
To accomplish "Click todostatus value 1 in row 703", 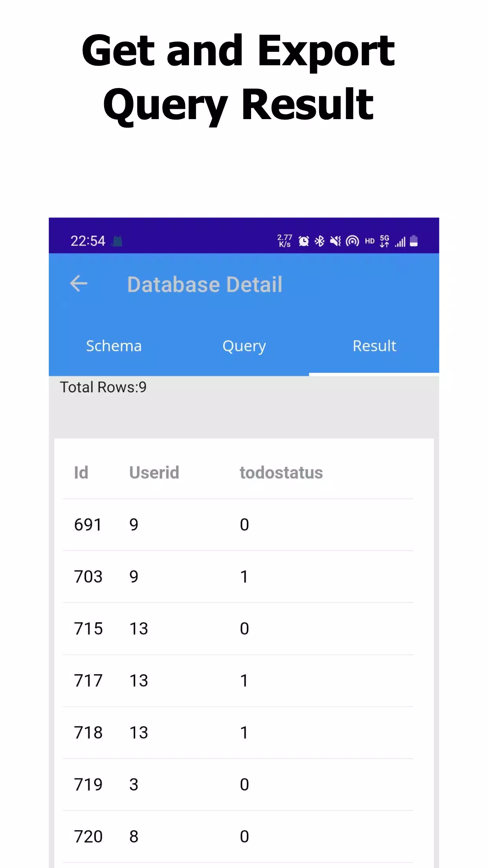I will [244, 577].
